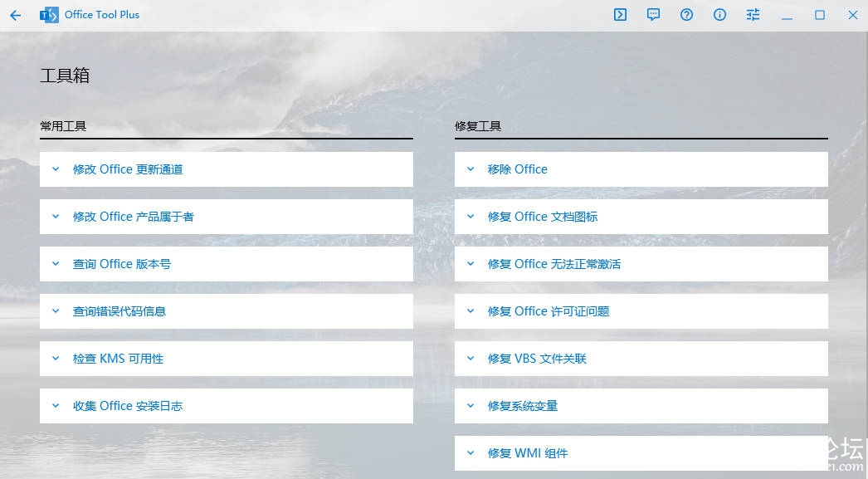The image size is (868, 479).
Task: Expand chevron for 修改 Office 产品属于者
Action: [x=56, y=217]
